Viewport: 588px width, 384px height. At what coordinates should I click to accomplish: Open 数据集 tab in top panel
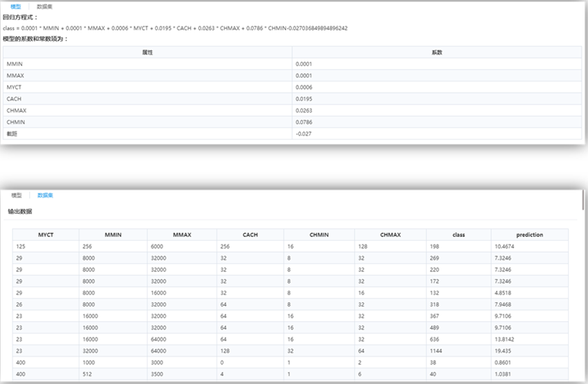point(45,6)
